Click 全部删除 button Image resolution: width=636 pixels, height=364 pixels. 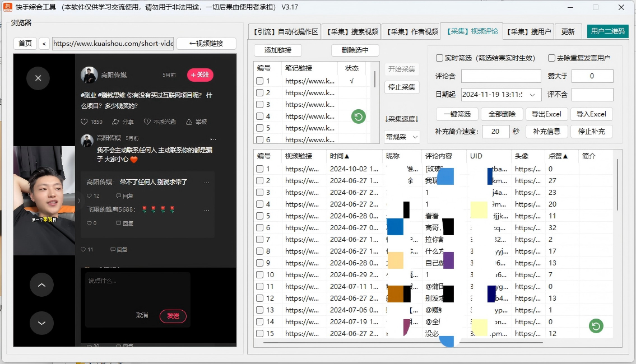coord(502,114)
